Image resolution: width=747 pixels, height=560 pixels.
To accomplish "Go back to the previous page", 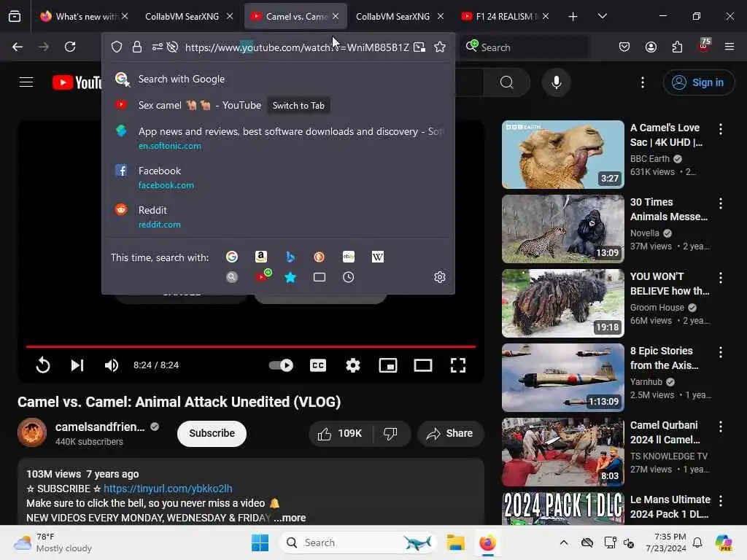I will click(x=18, y=47).
